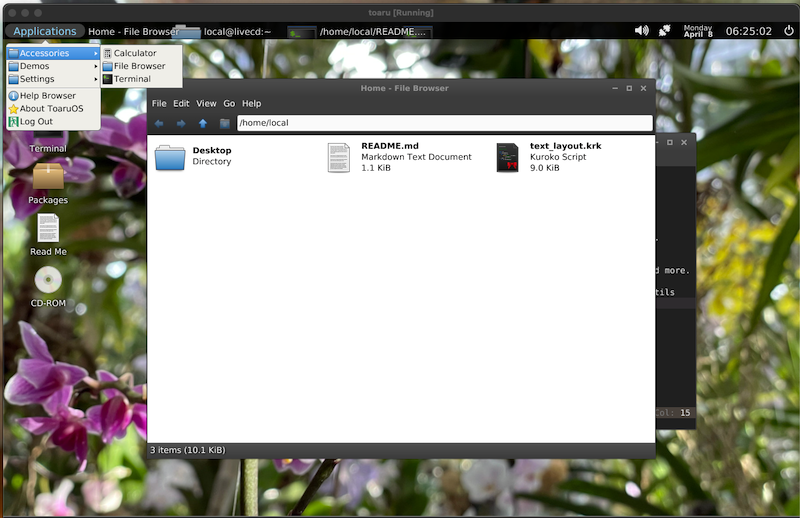Image resolution: width=800 pixels, height=518 pixels.
Task: Click the Back arrow in File Browser toolbar
Action: pyautogui.click(x=159, y=124)
